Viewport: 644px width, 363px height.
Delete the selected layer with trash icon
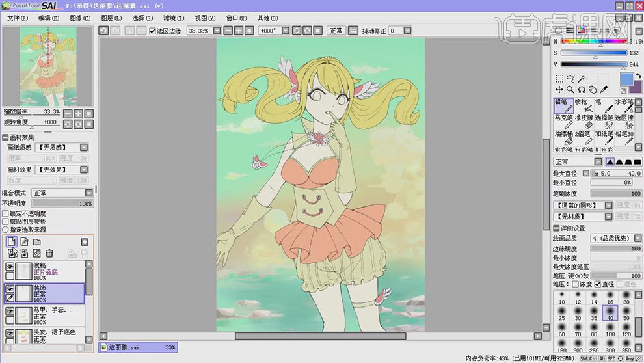[49, 253]
